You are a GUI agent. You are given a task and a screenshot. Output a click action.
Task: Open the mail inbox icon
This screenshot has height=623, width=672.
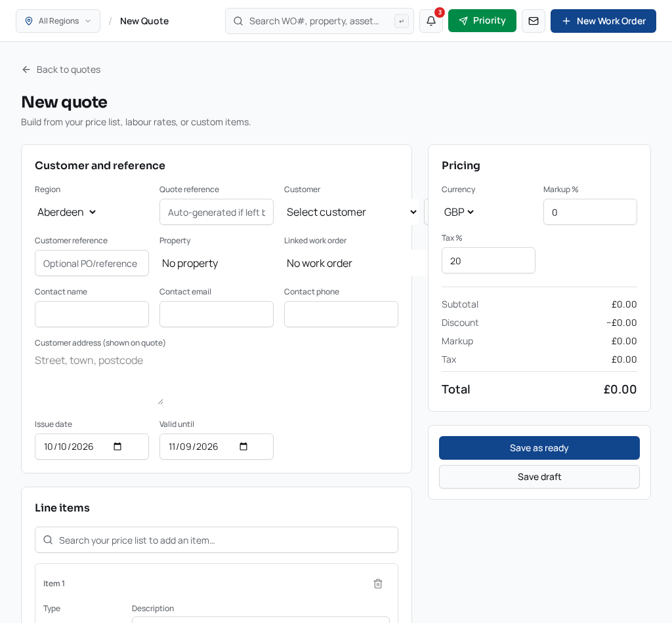tap(533, 21)
